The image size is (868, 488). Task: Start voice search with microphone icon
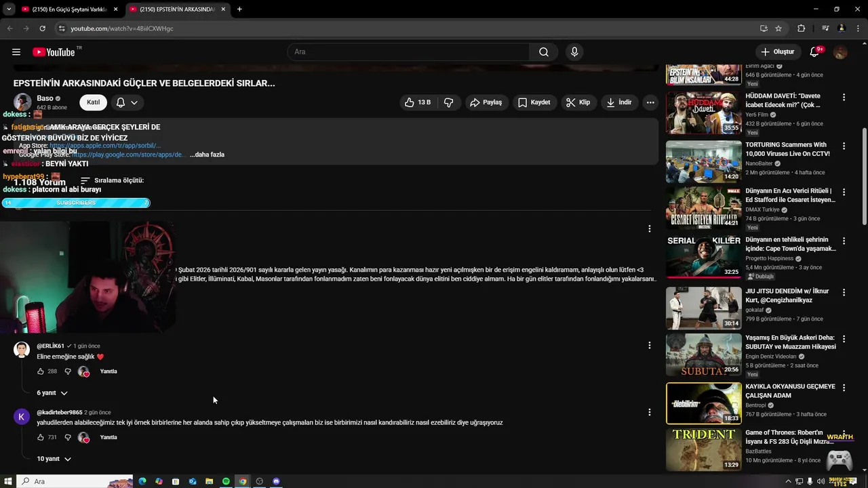[574, 52]
